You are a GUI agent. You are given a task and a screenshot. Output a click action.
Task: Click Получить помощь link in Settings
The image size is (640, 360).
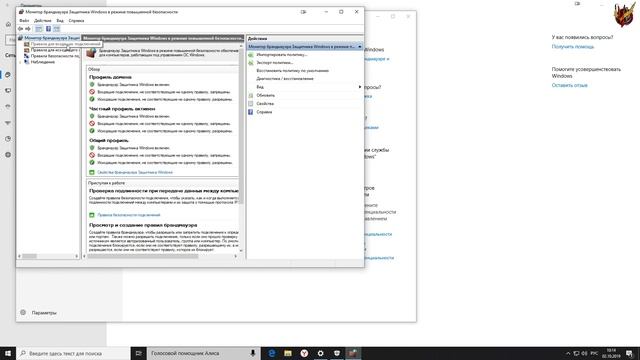tap(573, 47)
